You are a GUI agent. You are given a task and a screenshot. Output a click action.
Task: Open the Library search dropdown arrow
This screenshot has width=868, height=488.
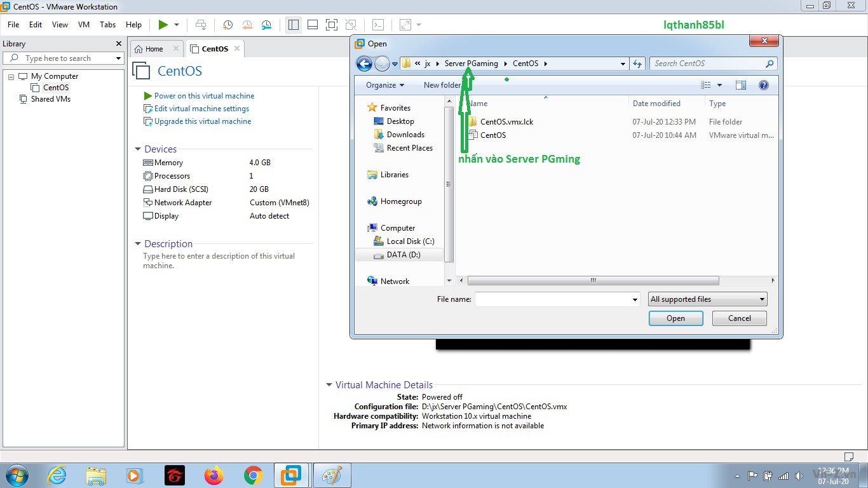[x=118, y=58]
